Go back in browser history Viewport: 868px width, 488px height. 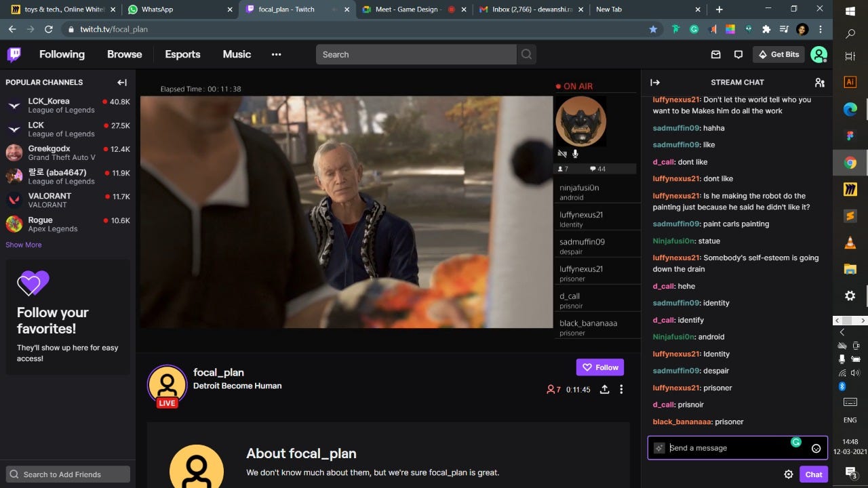12,29
